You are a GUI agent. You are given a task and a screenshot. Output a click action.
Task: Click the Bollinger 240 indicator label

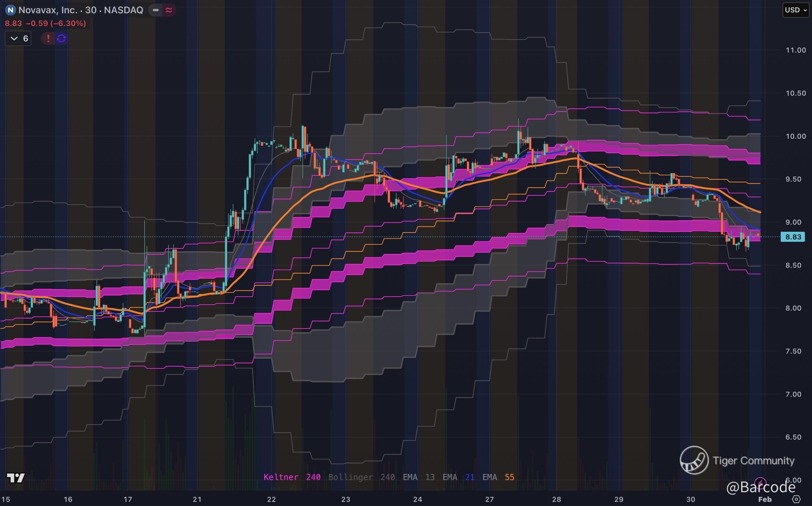coord(361,477)
